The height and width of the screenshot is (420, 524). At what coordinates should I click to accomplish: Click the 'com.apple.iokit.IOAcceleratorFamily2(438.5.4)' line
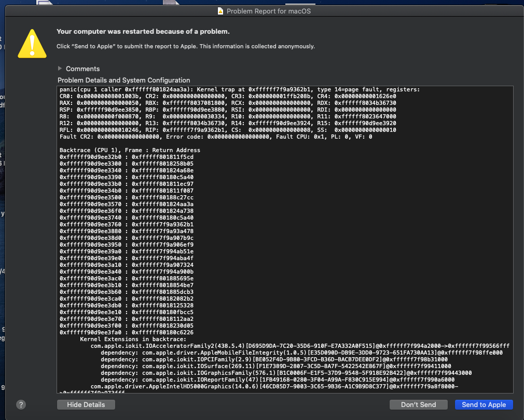300,346
